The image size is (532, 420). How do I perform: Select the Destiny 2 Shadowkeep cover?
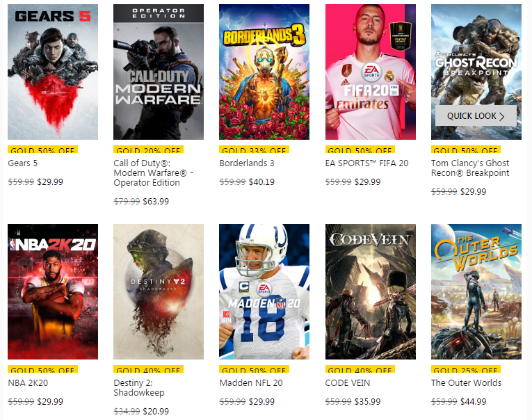coord(159,291)
